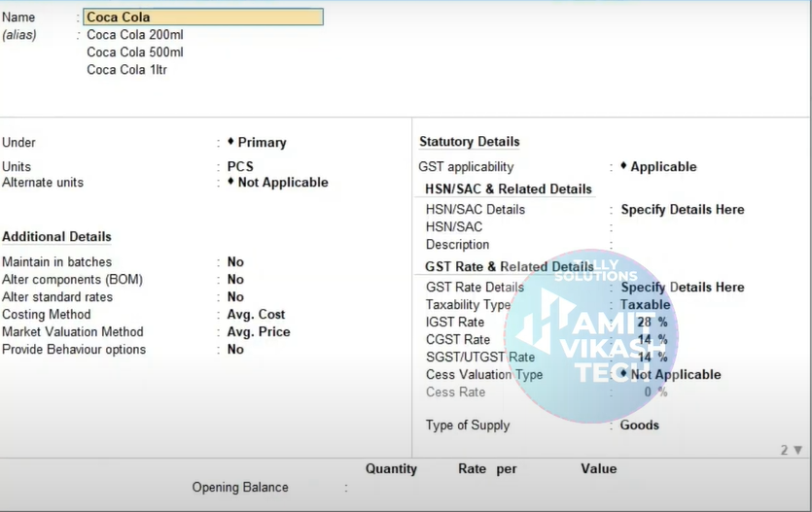Change Cess Valuation Type Not Applicable
The width and height of the screenshot is (812, 512).
coord(671,374)
